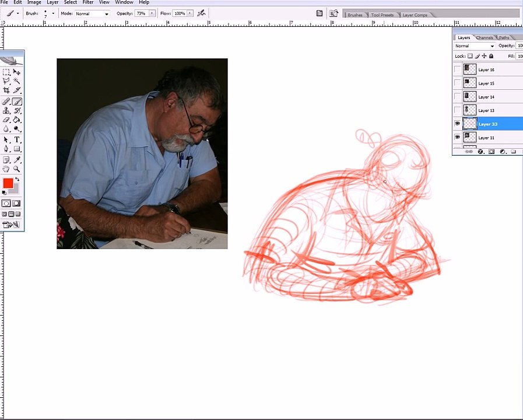This screenshot has height=420, width=523.
Task: Switch to Standard edit mode
Action: (6, 203)
